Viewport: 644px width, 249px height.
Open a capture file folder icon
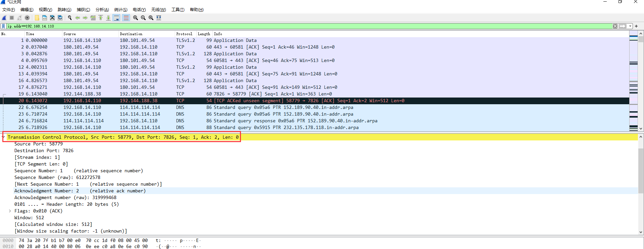37,18
